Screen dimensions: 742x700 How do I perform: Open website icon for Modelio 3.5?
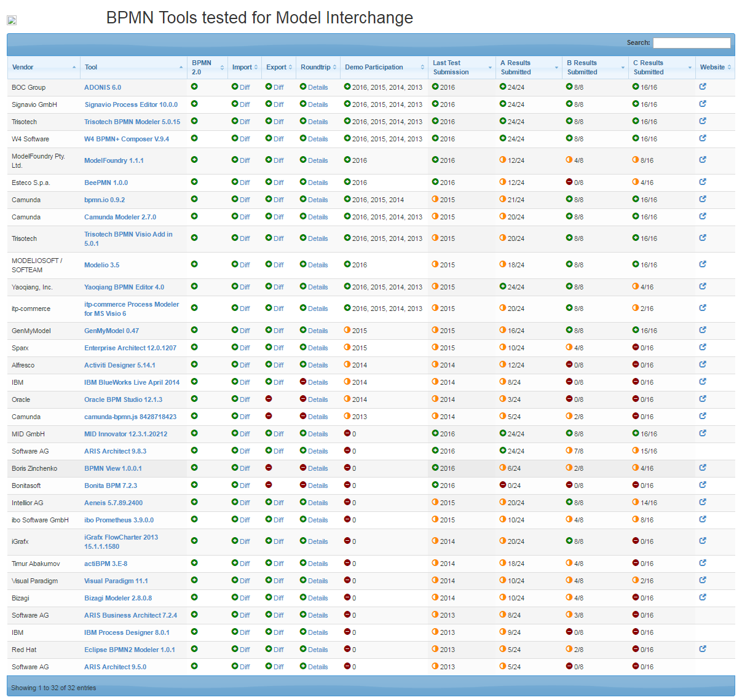tap(703, 264)
